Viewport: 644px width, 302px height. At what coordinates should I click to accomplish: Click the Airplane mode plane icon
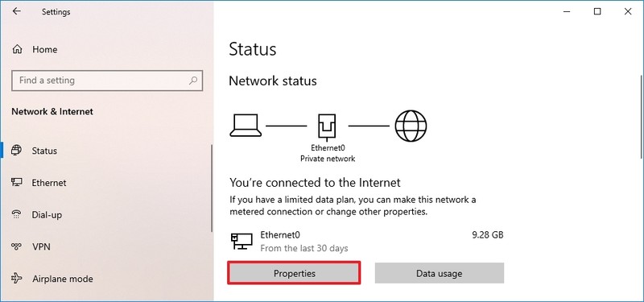(17, 279)
